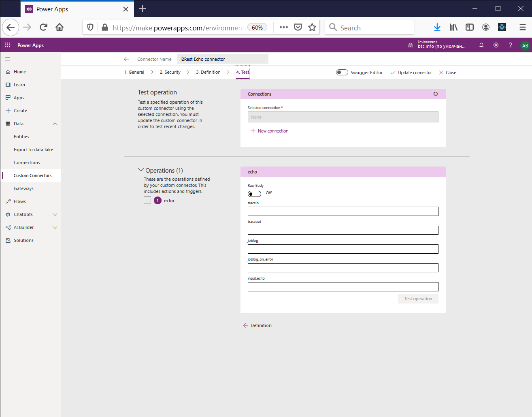Click the Firefox Search box

[x=369, y=28]
